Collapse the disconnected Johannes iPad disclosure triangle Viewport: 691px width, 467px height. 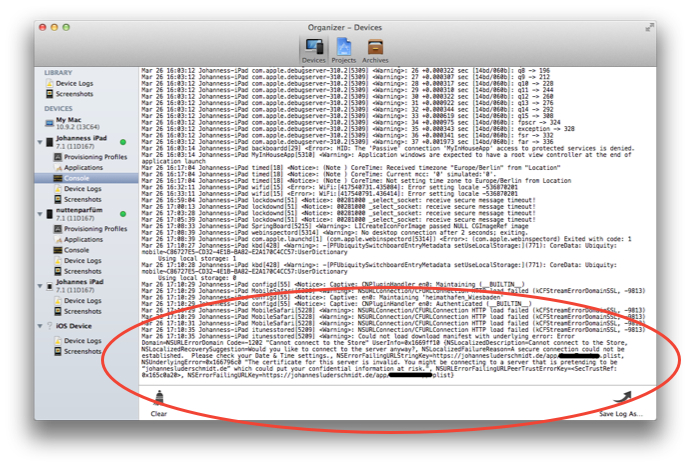[x=40, y=285]
